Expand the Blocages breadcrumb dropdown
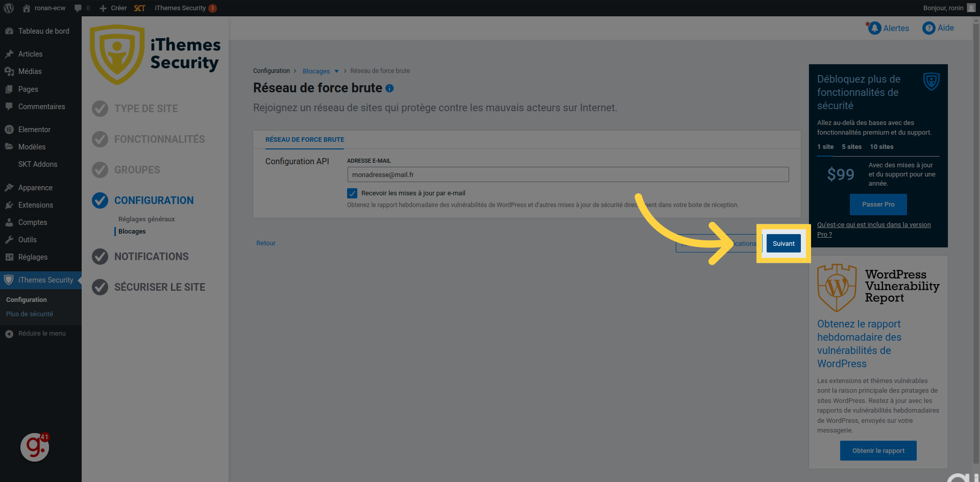Screen dimensions: 980x482 (x=336, y=71)
